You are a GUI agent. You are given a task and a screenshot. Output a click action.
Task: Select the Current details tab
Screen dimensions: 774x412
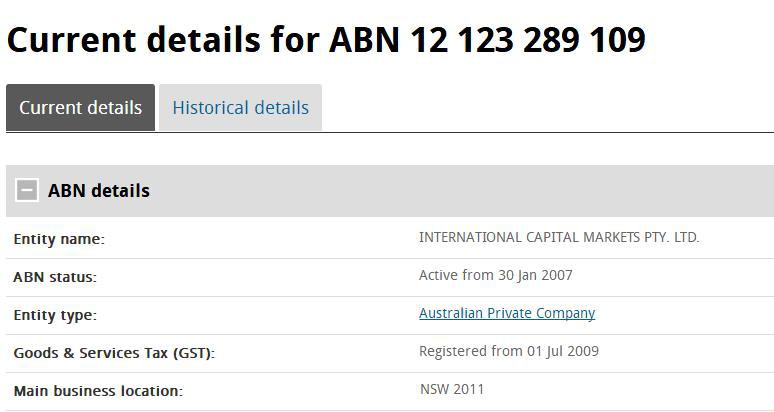point(80,108)
